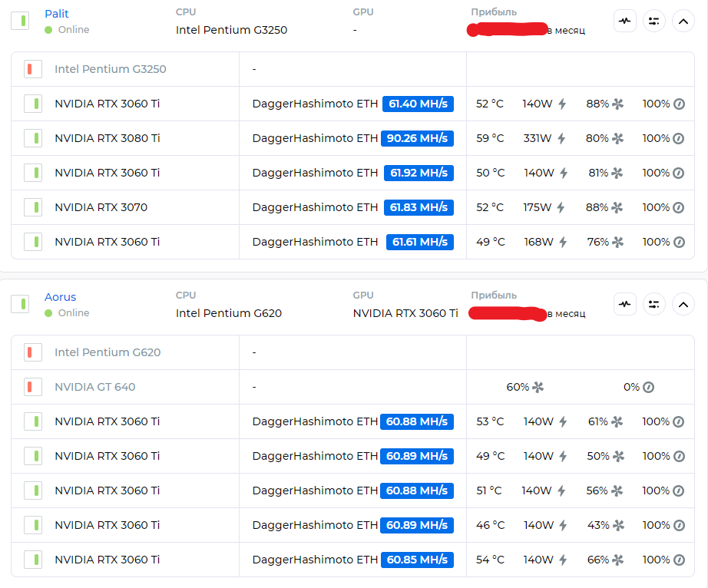This screenshot has height=588, width=708.
Task: Collapse the Palit rig device list
Action: tap(683, 21)
